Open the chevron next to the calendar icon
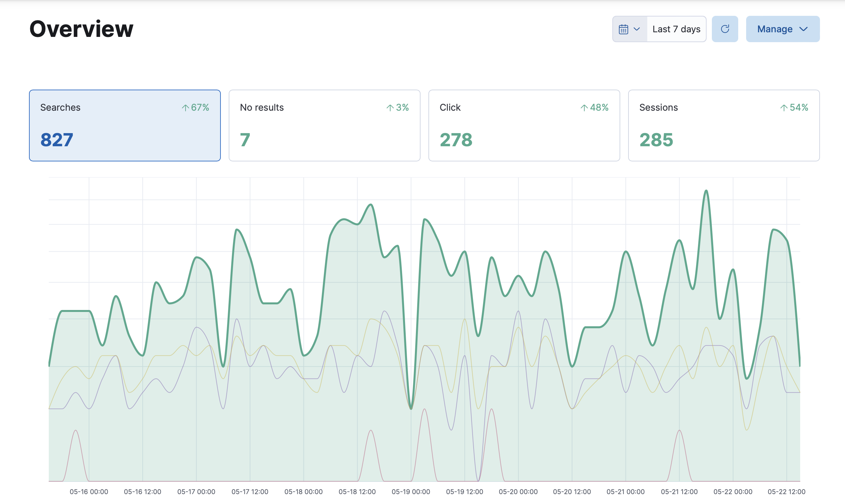The height and width of the screenshot is (504, 845). click(x=636, y=29)
